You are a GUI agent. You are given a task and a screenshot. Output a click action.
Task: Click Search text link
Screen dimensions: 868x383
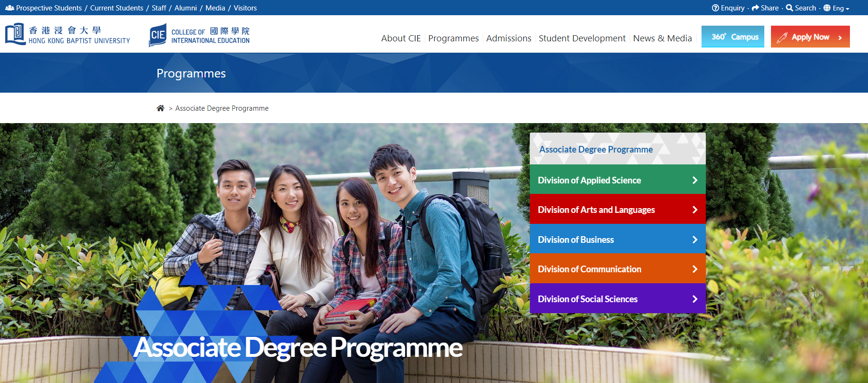point(805,8)
